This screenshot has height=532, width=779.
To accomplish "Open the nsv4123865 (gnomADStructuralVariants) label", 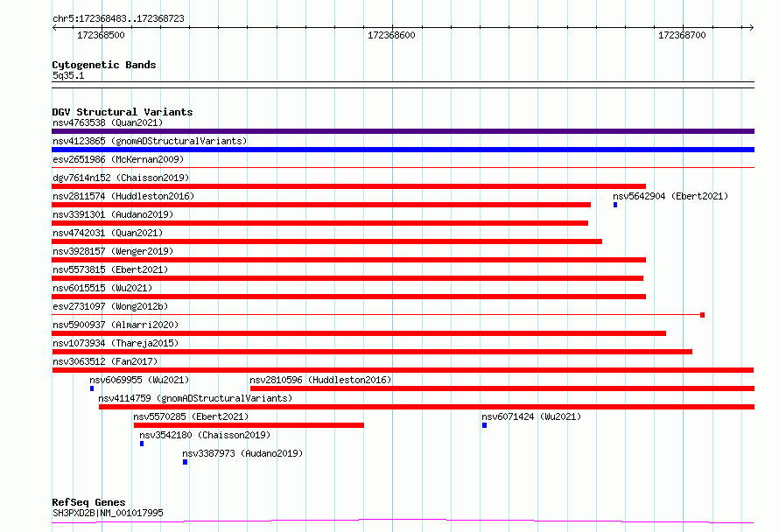I will [x=150, y=141].
